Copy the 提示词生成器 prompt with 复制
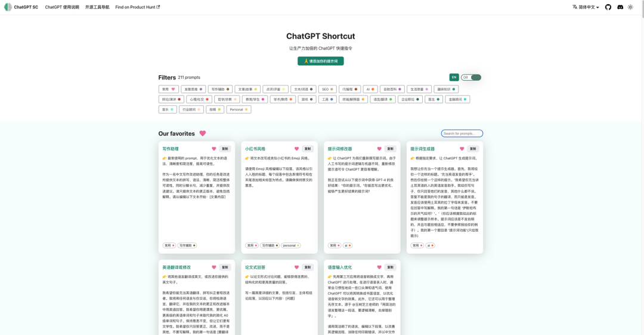Screen dimensions: 644x335 [x=473, y=149]
